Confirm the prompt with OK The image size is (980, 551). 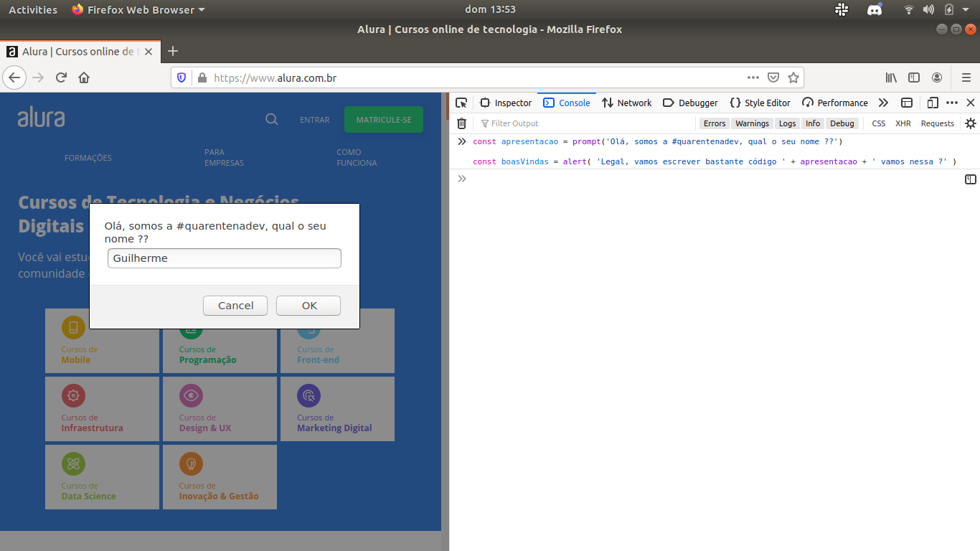click(308, 306)
